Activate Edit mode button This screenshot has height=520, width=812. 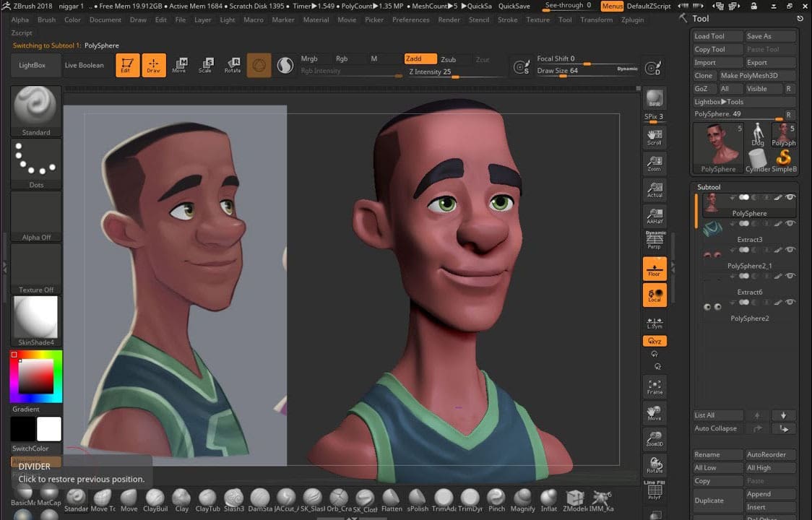tap(127, 65)
